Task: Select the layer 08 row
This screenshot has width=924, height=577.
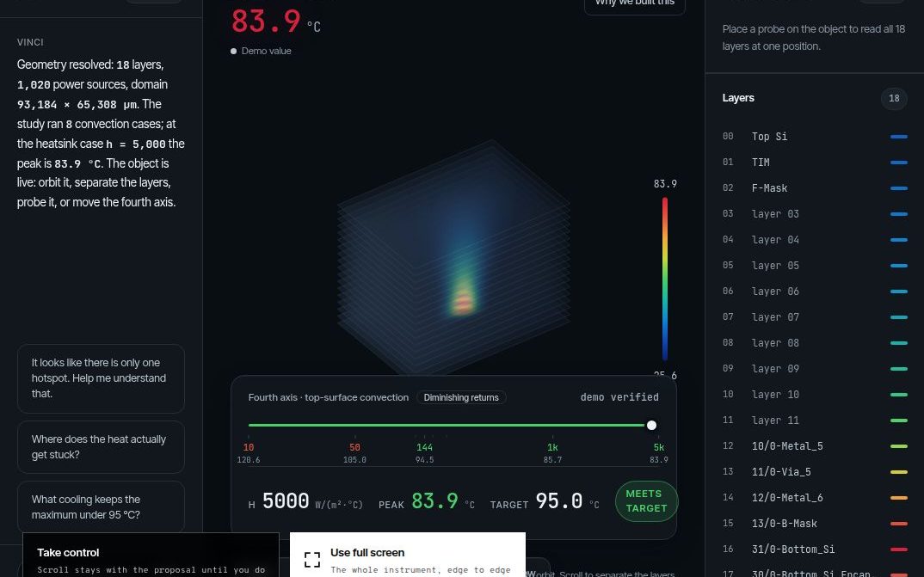Action: (x=815, y=343)
